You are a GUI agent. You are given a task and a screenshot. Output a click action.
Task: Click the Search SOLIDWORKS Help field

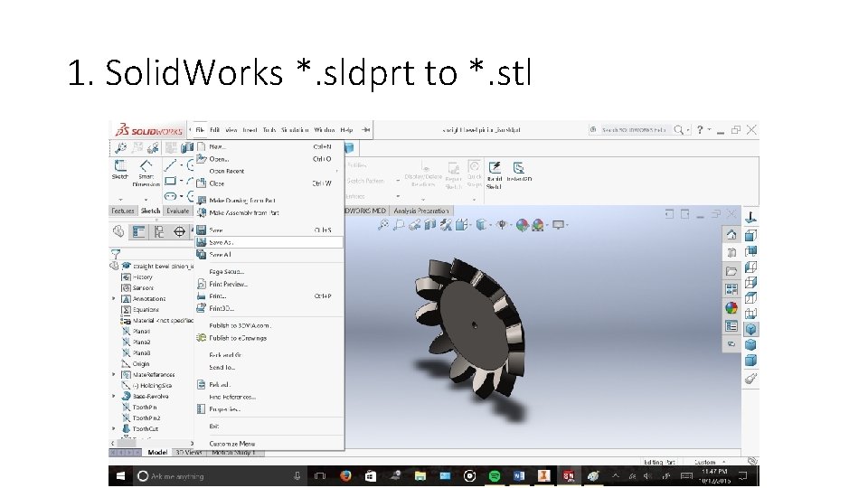point(635,130)
